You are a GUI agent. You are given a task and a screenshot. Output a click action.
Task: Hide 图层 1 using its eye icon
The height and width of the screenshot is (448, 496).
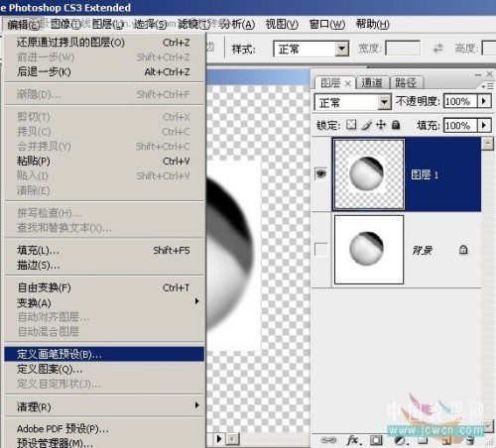coord(320,173)
